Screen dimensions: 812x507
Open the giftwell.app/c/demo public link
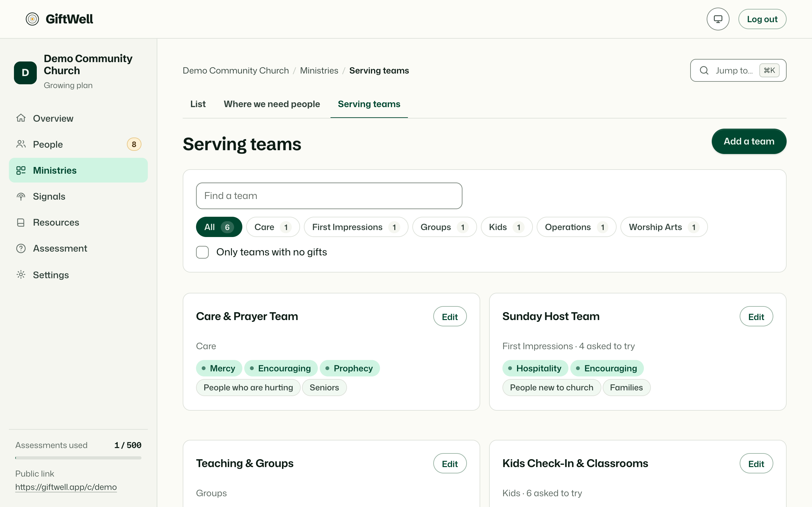pos(66,487)
